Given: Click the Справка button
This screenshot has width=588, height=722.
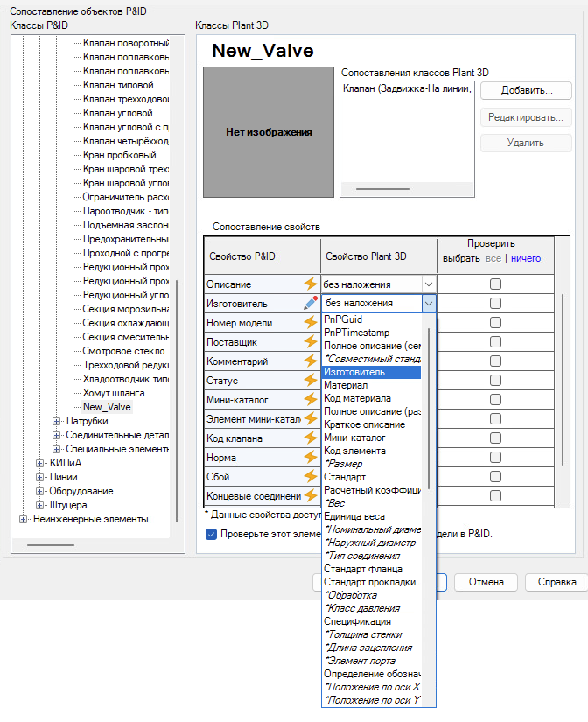Looking at the screenshot, I should click(x=556, y=583).
